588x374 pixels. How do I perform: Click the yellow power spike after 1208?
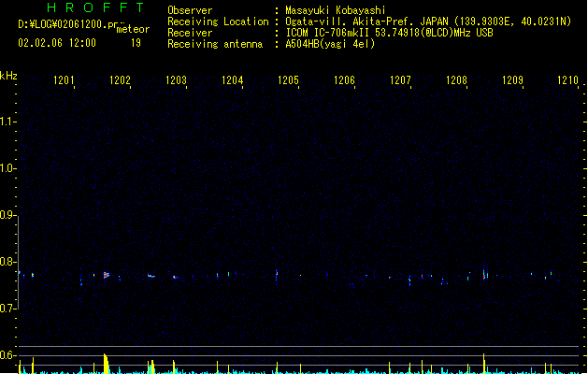(484, 364)
